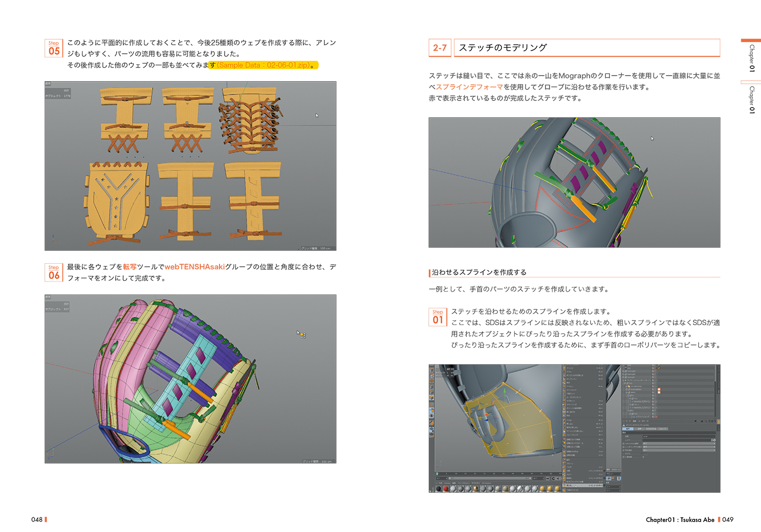Click the orange スプラインデフォーマ text

[x=469, y=87]
